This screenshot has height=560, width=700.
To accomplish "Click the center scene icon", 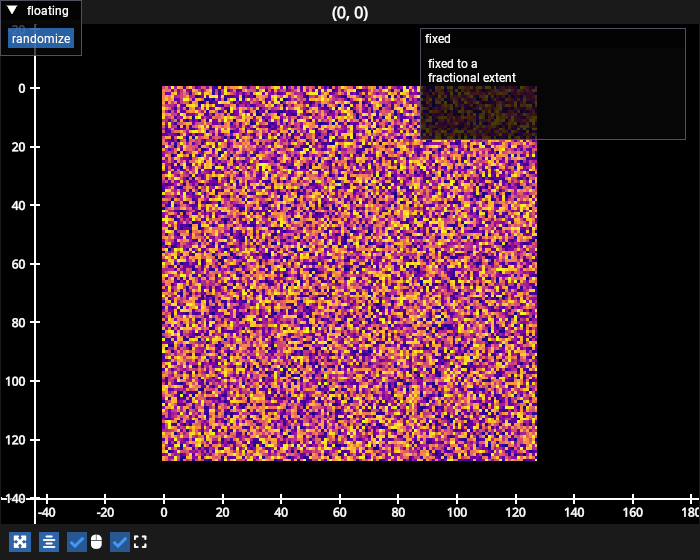I will pyautogui.click(x=49, y=542).
